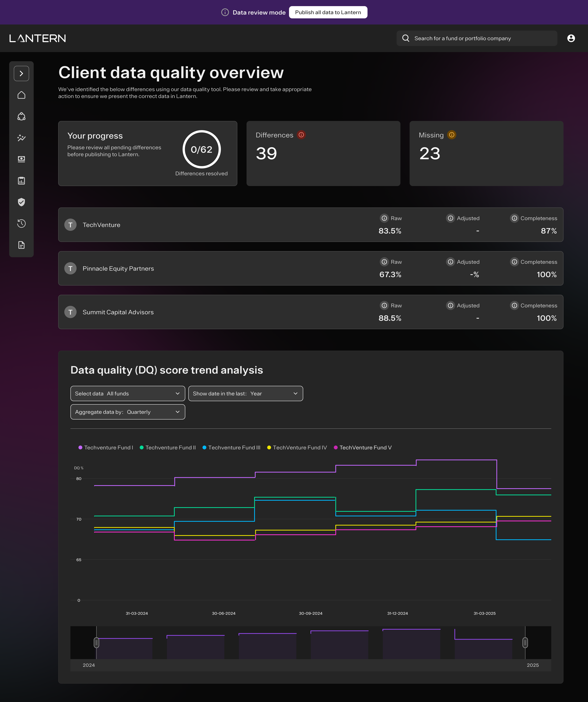Click the 0/62 progress circle
Viewport: 588px width, 702px height.
(x=202, y=149)
